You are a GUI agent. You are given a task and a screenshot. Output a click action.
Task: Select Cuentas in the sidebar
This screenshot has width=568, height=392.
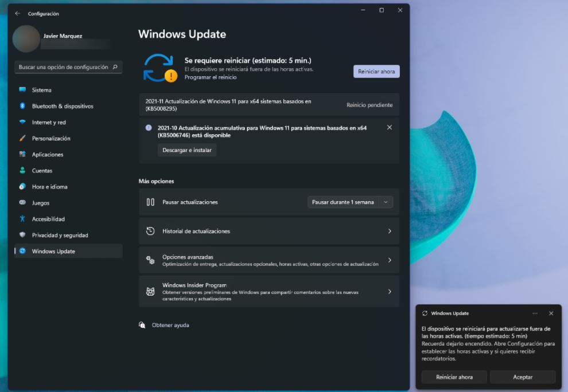(68, 170)
